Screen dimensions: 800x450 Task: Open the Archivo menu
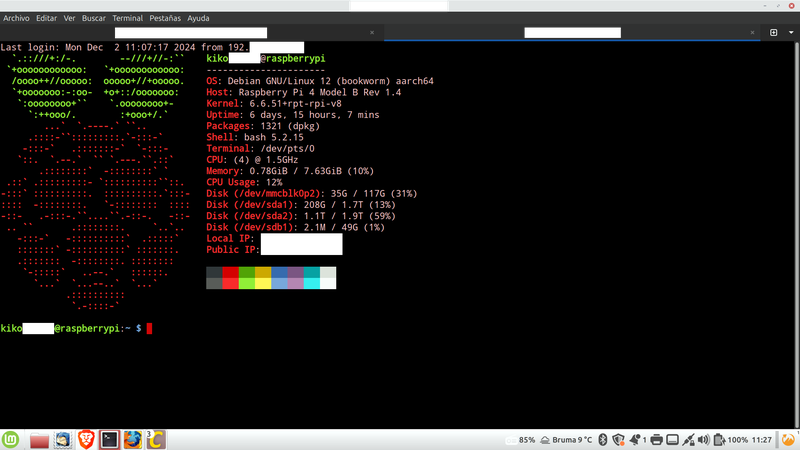point(16,18)
